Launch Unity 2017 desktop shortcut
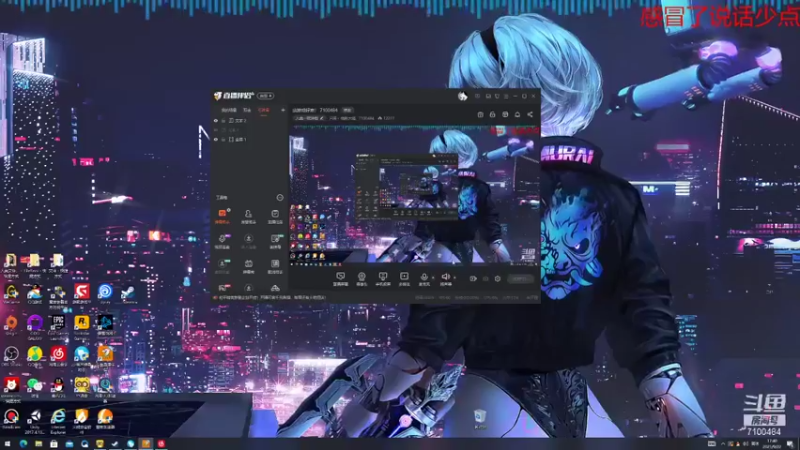800x450 pixels. click(35, 421)
